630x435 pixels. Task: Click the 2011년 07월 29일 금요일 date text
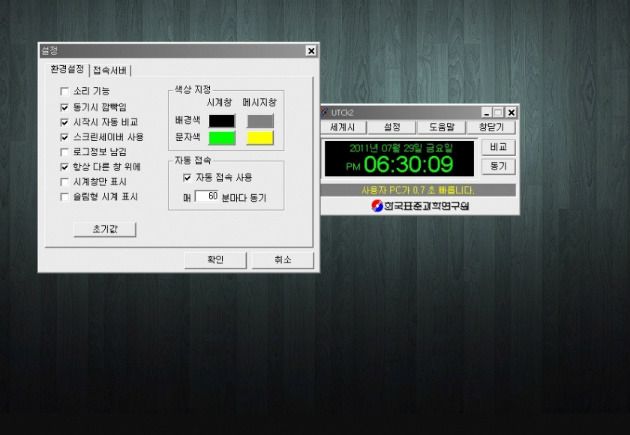click(x=401, y=148)
